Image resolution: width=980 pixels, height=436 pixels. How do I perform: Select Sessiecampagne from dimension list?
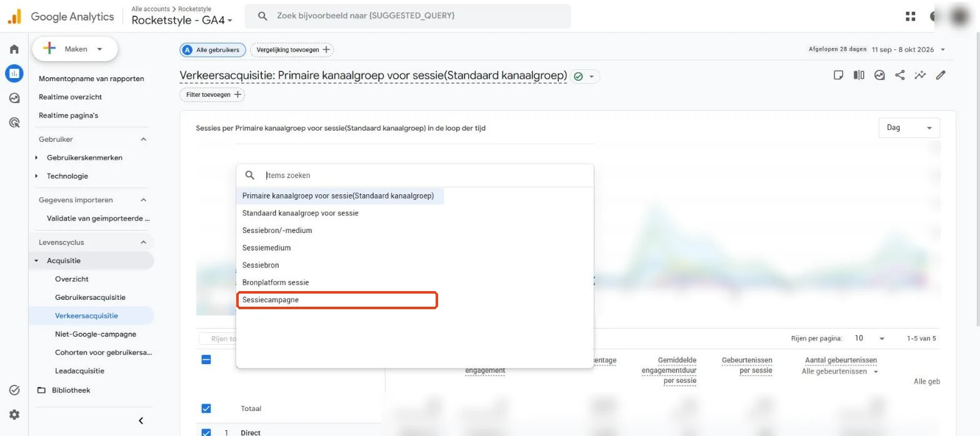click(337, 300)
